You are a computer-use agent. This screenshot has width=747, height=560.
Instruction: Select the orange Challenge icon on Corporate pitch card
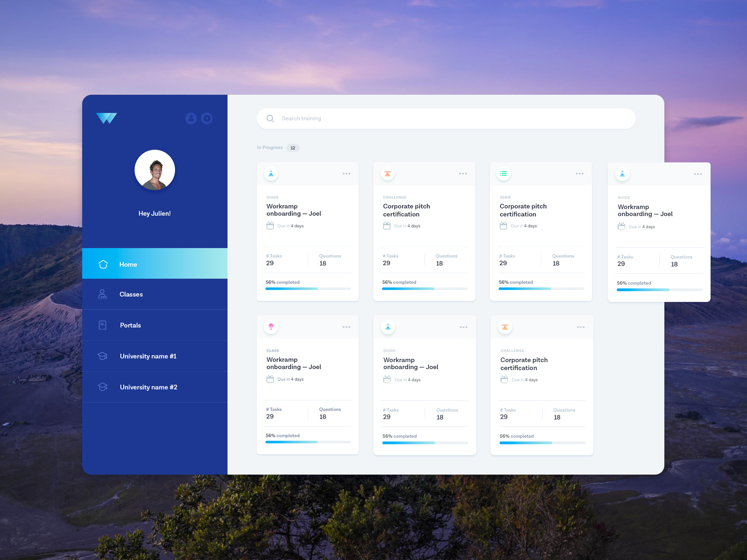[x=388, y=173]
